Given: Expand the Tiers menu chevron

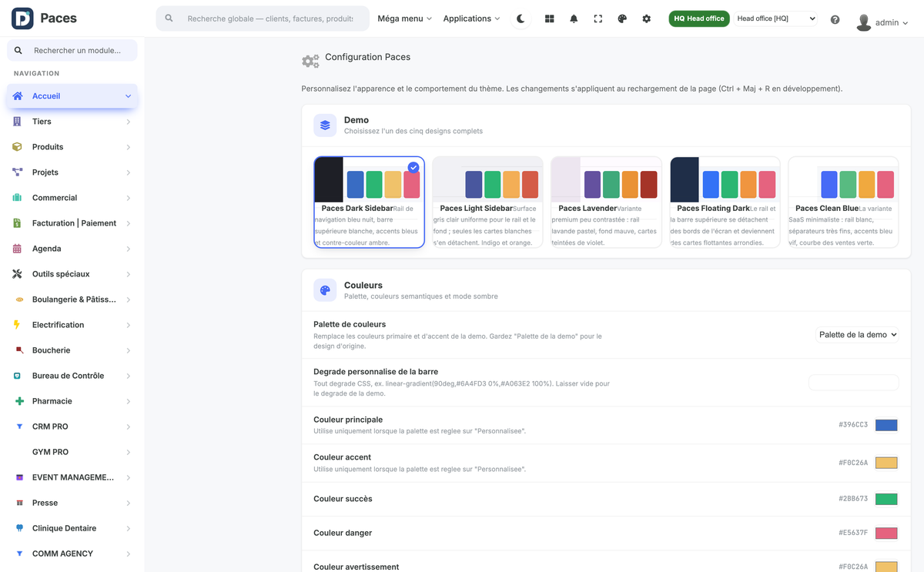Looking at the screenshot, I should click(x=128, y=122).
